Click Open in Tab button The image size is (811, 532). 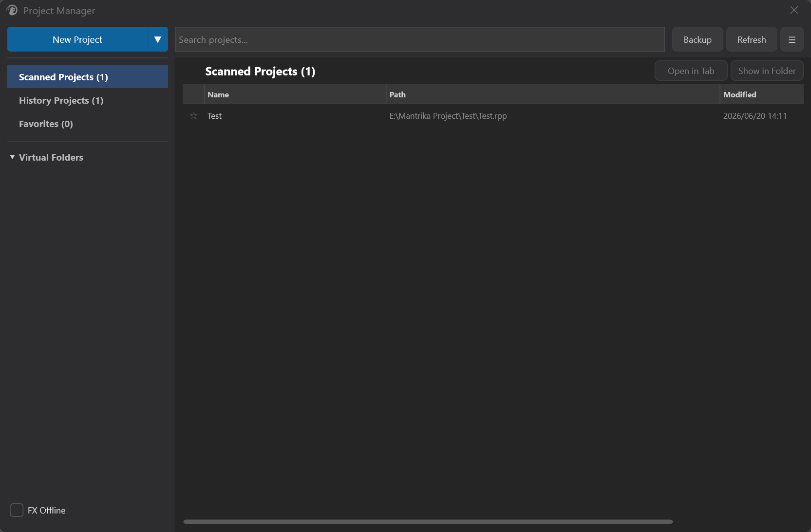691,71
